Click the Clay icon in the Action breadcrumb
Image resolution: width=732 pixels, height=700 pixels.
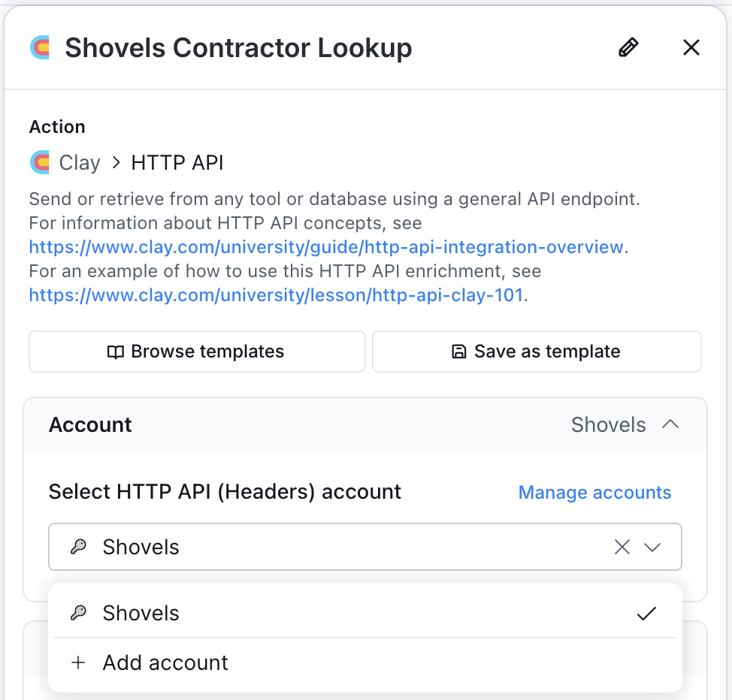(x=40, y=162)
